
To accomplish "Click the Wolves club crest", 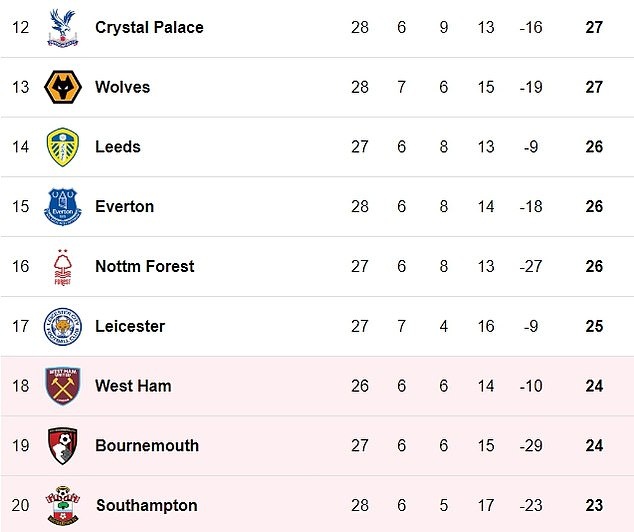I will point(64,88).
